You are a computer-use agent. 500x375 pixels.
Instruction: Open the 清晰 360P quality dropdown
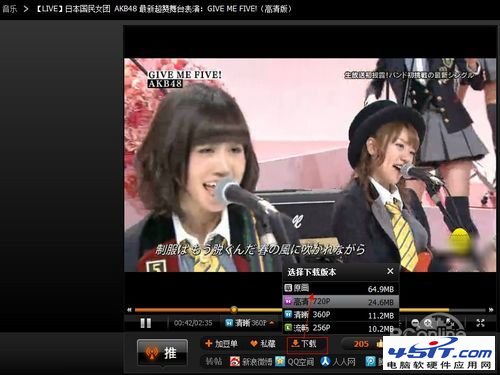point(250,323)
